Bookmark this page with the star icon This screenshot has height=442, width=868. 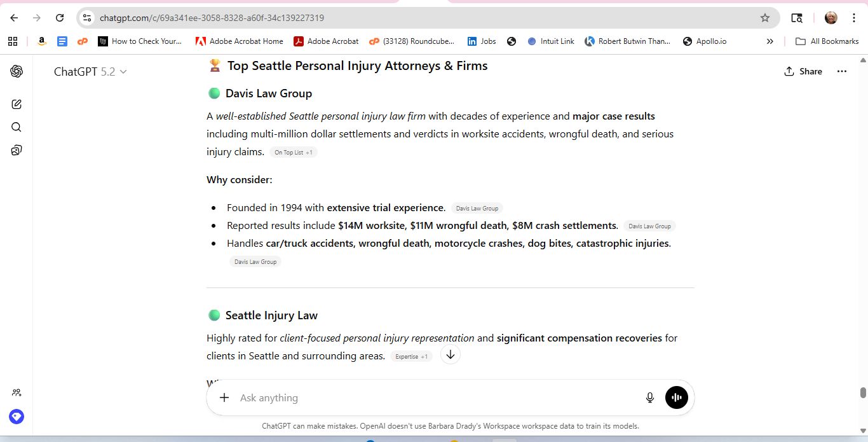pos(765,18)
